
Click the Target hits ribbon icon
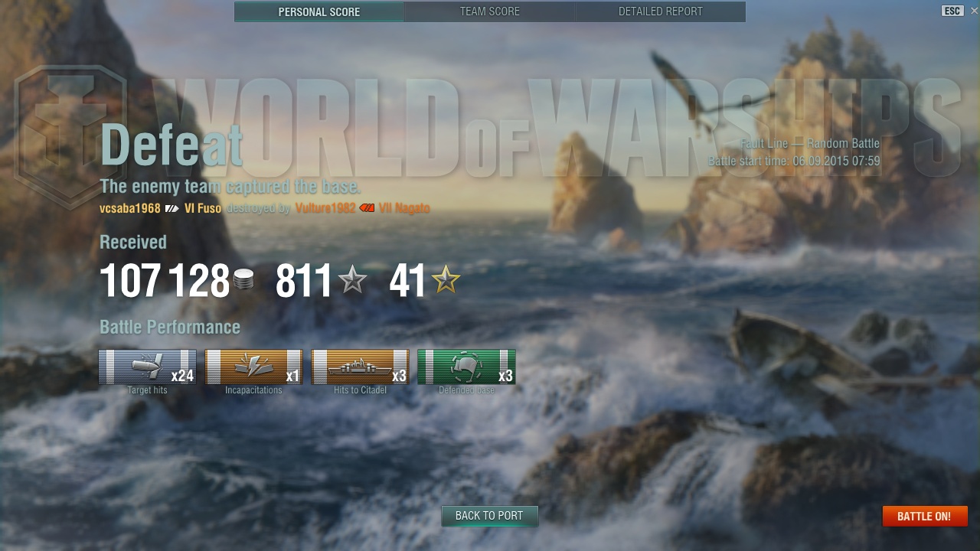[x=147, y=367]
